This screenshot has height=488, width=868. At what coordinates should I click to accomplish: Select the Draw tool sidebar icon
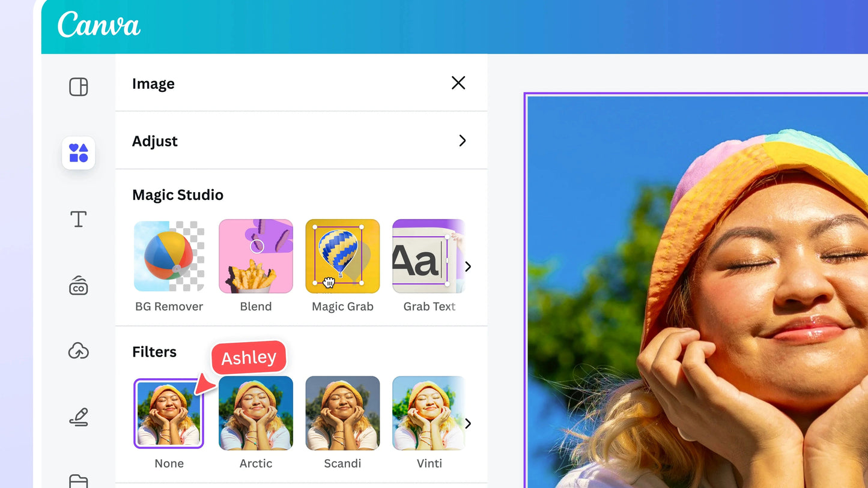pyautogui.click(x=79, y=417)
